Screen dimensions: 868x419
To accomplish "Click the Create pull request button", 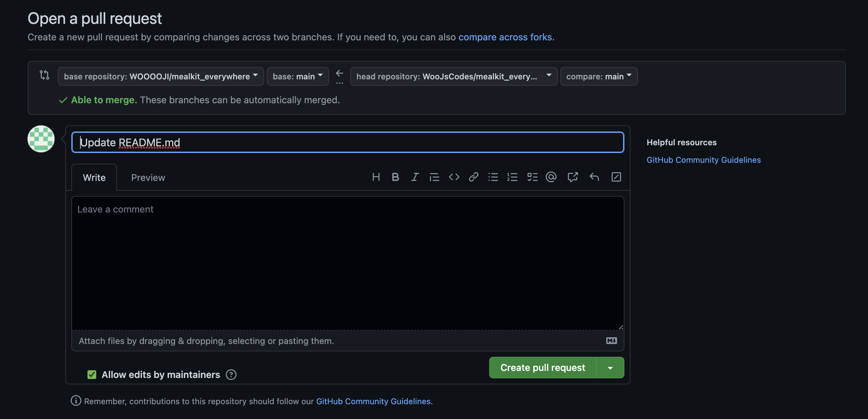I will point(542,368).
